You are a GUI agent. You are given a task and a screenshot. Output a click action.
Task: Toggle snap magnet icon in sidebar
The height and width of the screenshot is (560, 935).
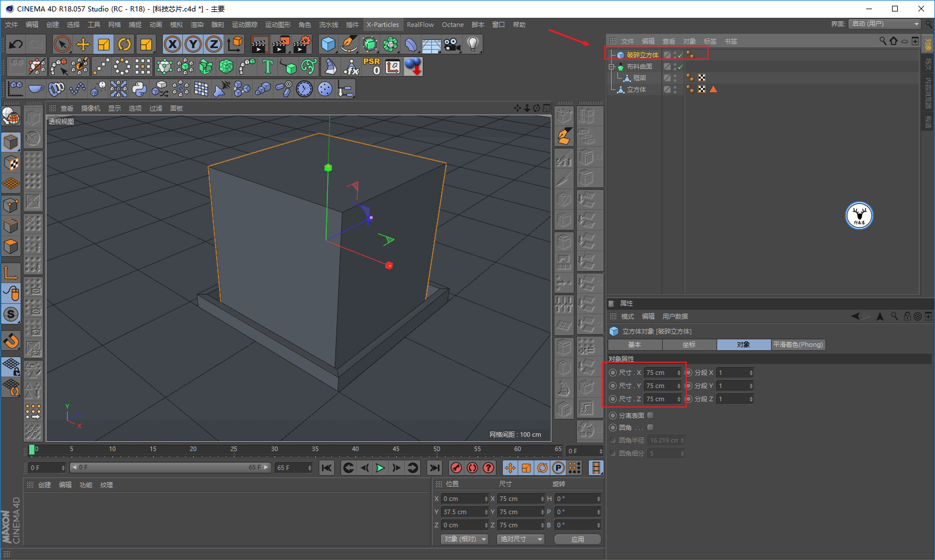(x=11, y=341)
